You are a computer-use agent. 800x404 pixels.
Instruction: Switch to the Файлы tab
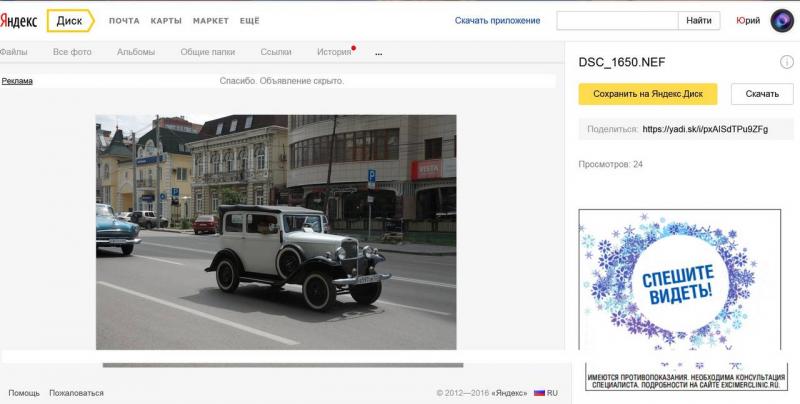click(14, 52)
